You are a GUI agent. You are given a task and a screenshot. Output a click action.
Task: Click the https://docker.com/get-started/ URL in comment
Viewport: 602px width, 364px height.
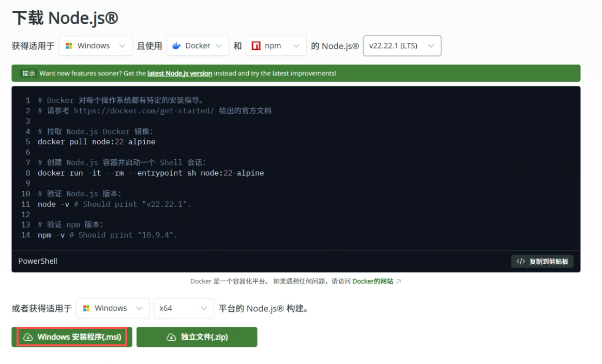coord(144,111)
